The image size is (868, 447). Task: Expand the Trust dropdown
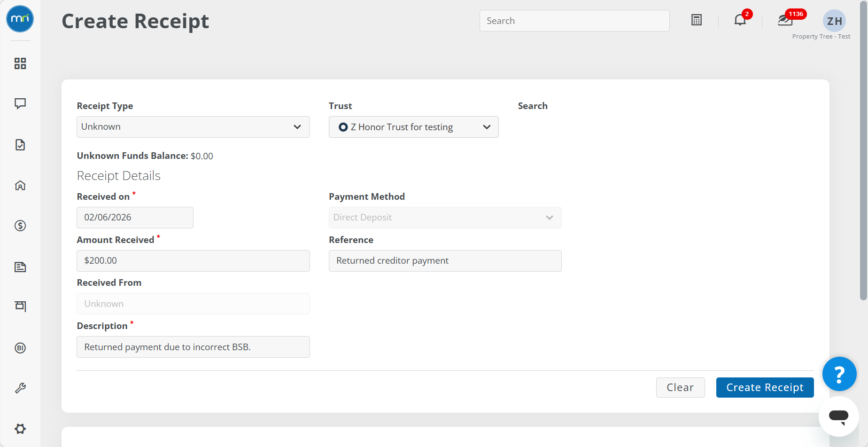(413, 127)
